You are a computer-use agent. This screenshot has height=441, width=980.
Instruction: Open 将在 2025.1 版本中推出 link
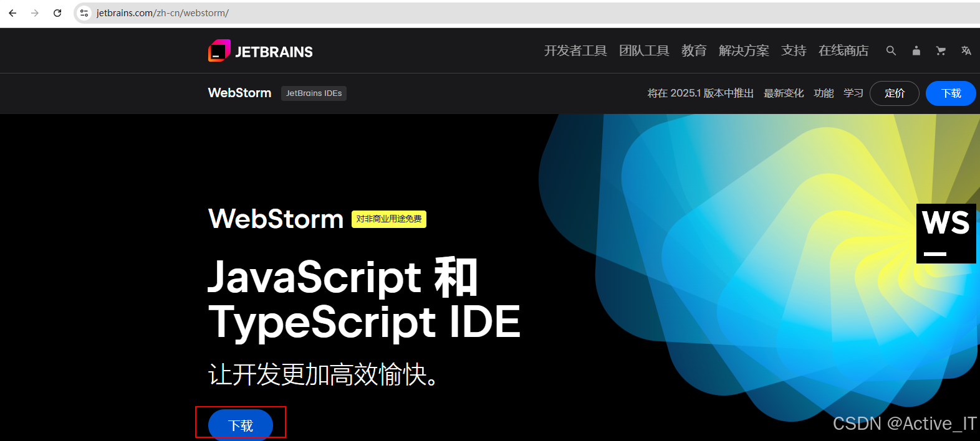tap(700, 93)
